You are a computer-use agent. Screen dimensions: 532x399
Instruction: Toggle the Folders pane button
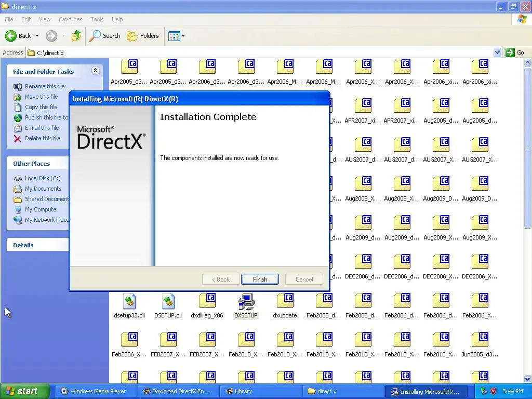pos(142,36)
